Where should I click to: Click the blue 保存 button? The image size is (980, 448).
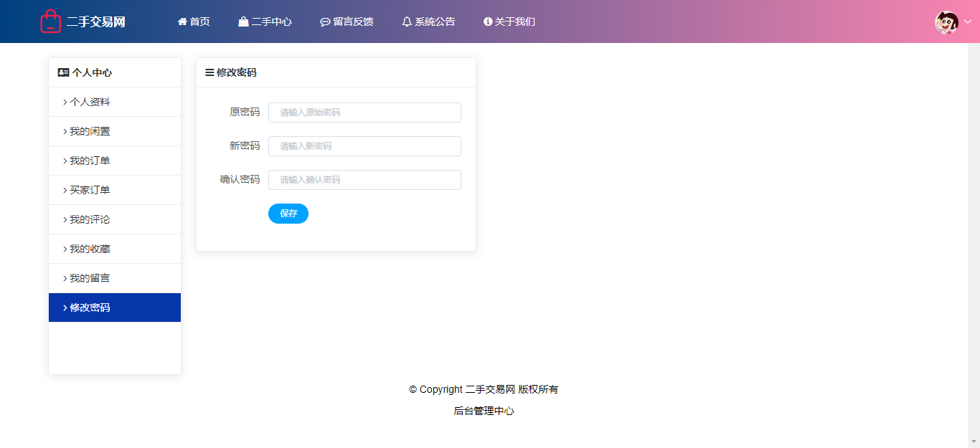tap(288, 214)
